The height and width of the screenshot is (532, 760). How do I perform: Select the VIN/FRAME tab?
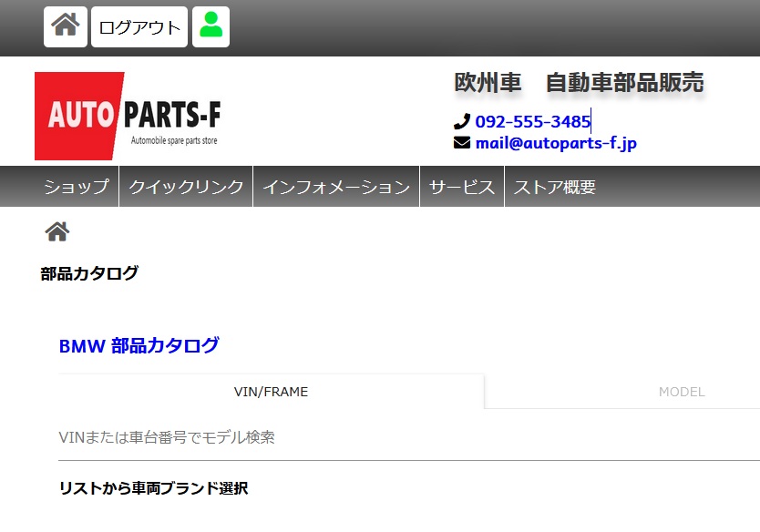[271, 392]
